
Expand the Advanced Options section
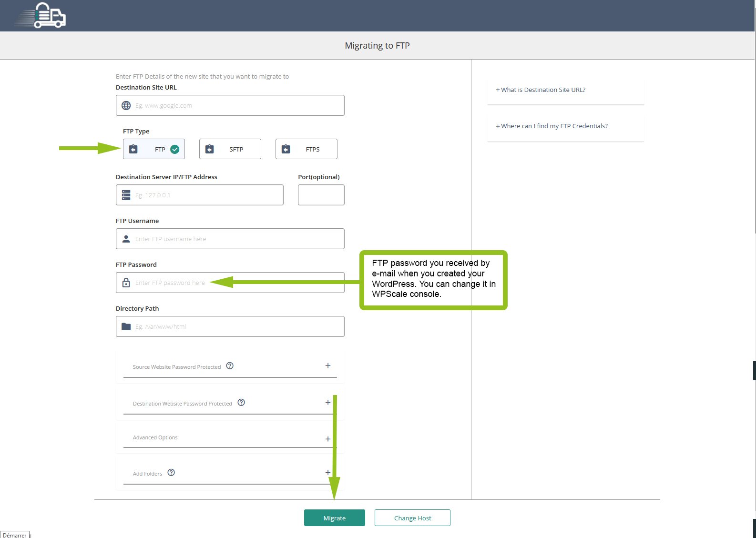[x=327, y=439]
